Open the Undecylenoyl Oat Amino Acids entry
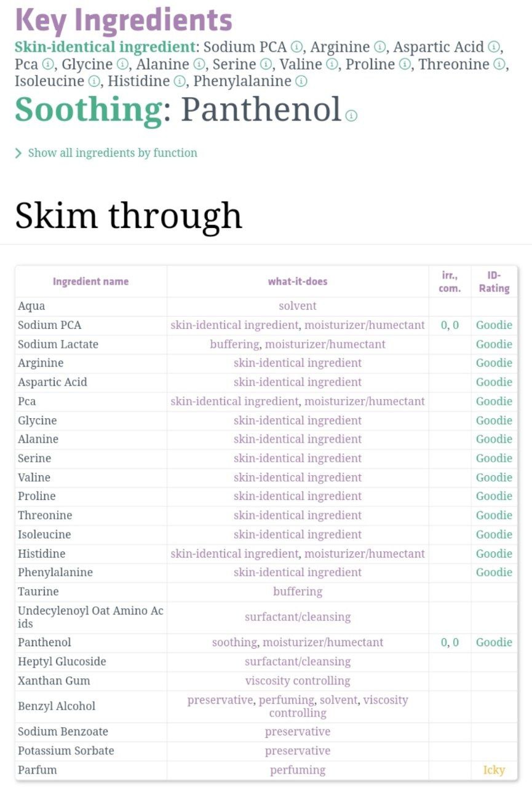The height and width of the screenshot is (787, 532). click(90, 617)
